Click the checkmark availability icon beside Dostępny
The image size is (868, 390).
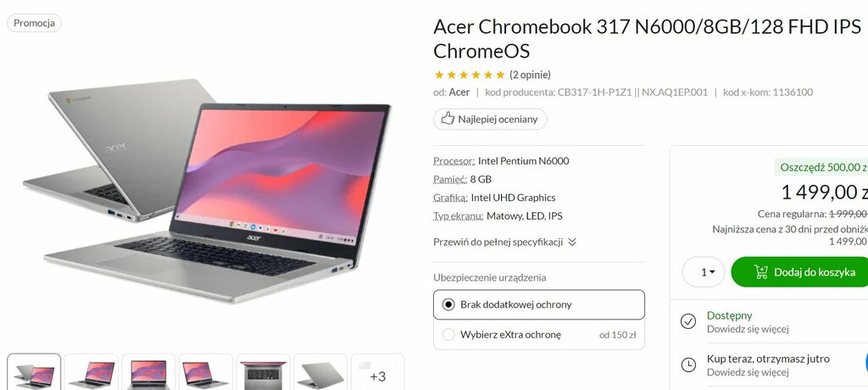(687, 321)
